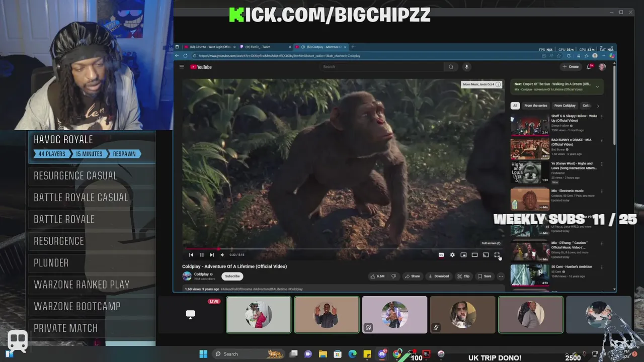The width and height of the screenshot is (644, 362).
Task: Toggle closed captions on the player
Action: pos(441,255)
